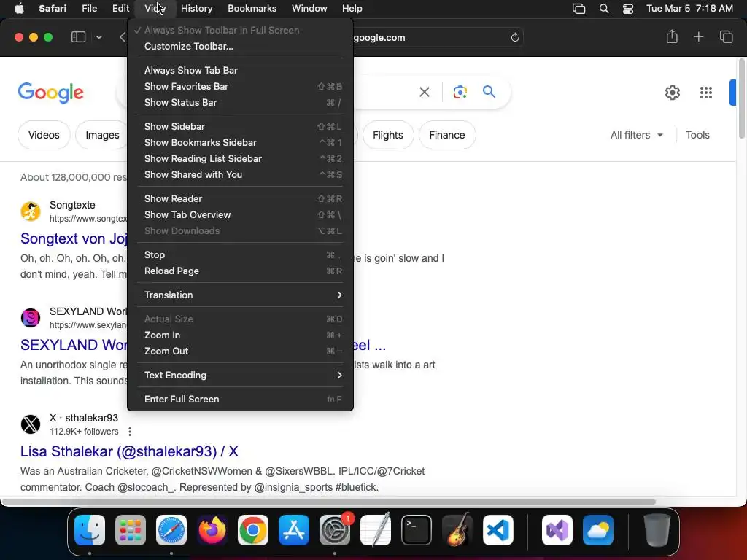
Task: Open the App Store from the Dock
Action: tap(294, 530)
